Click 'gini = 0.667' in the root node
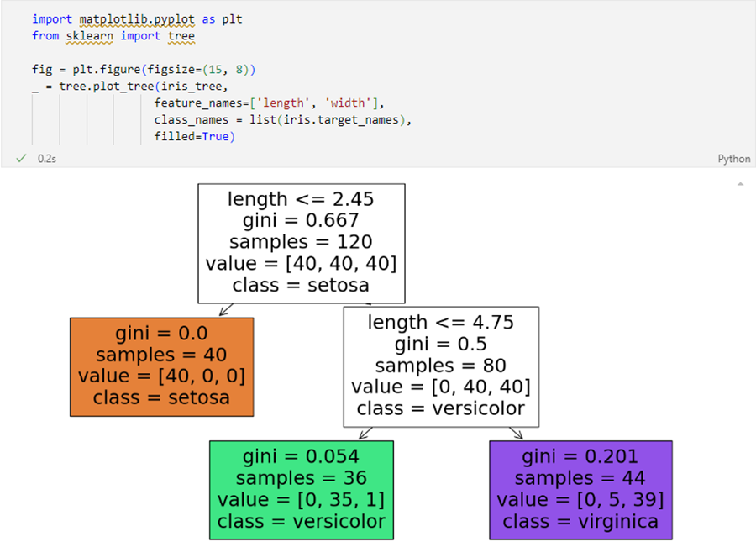The image size is (756, 542). 301,220
